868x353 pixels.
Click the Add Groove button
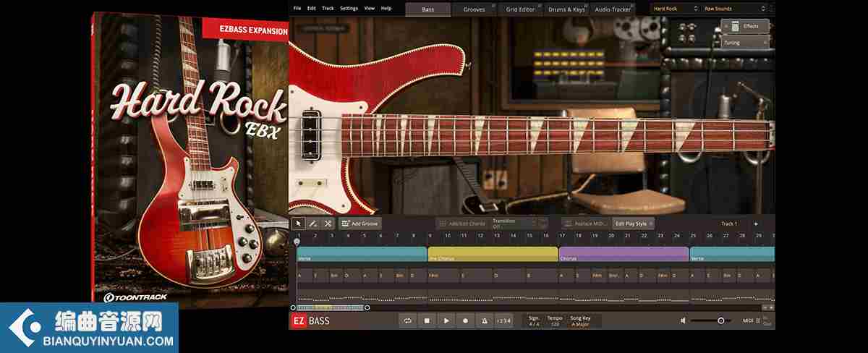coord(359,224)
